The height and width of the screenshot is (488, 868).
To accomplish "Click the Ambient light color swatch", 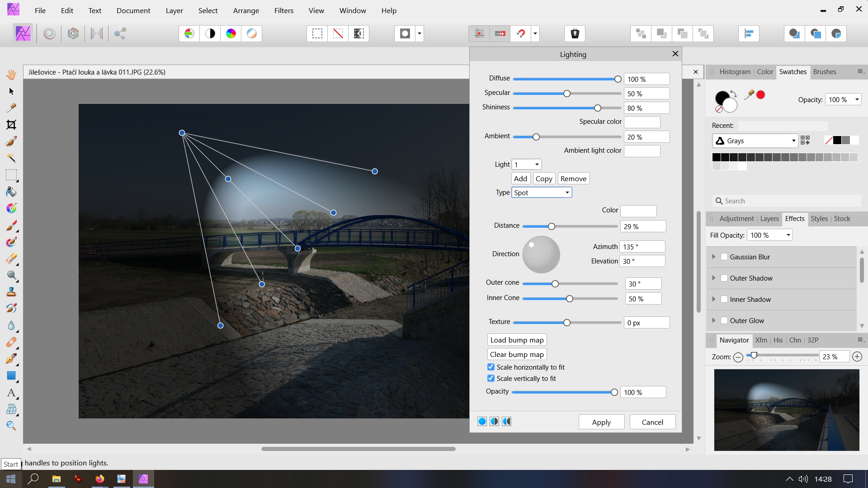I will (x=642, y=150).
